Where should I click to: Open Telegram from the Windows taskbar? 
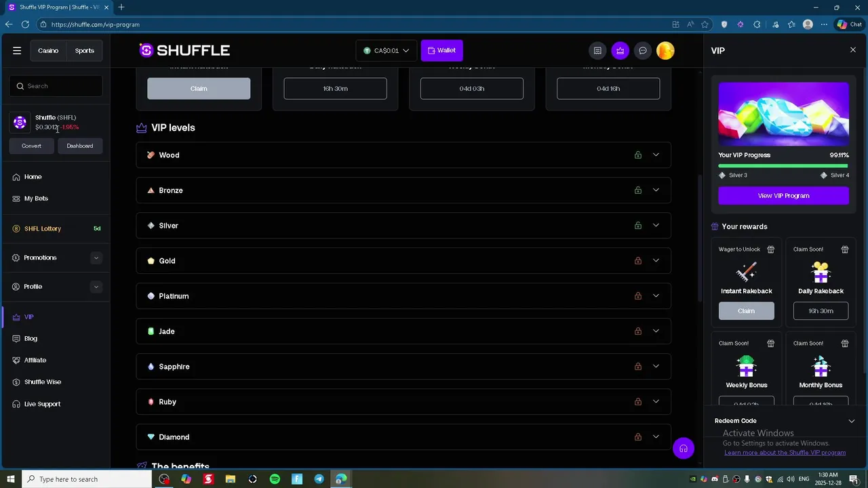319,479
